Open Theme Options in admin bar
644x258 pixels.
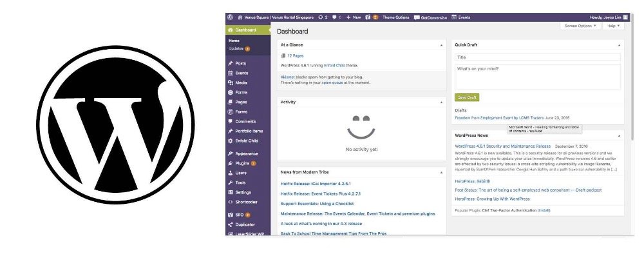tap(395, 17)
